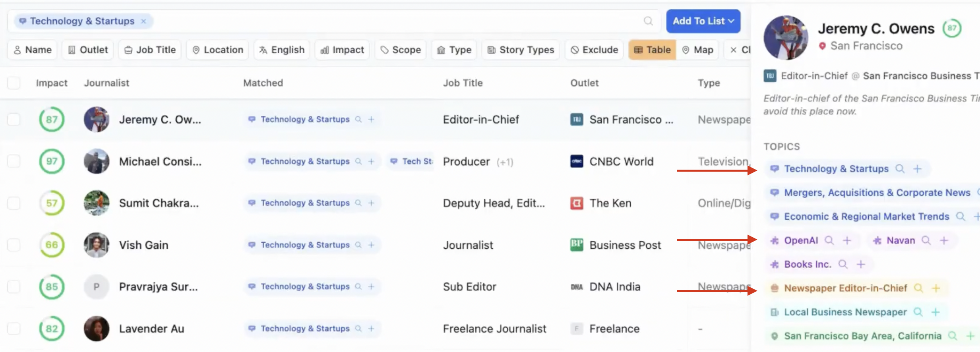Remove the Technology & Startups search tag

tap(143, 21)
